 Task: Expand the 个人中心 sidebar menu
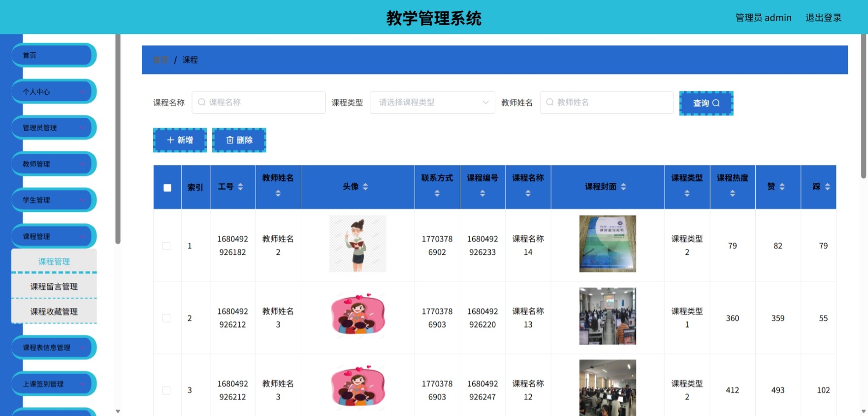click(x=53, y=92)
